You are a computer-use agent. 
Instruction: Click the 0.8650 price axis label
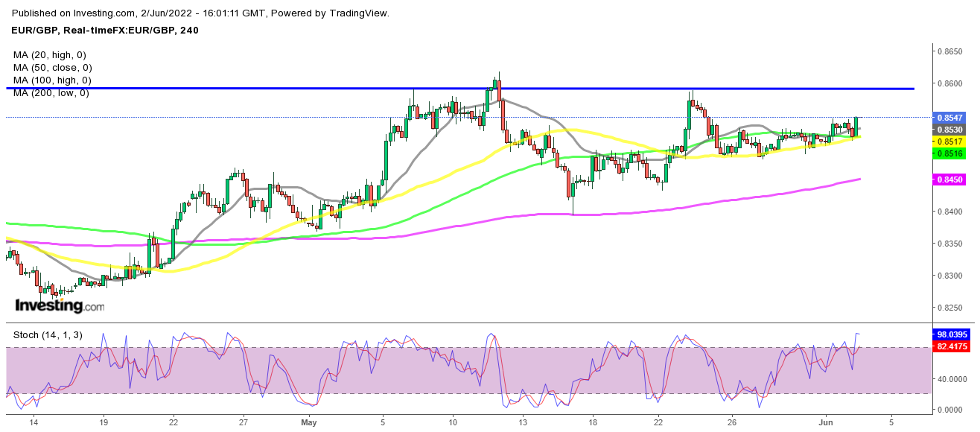click(x=952, y=51)
